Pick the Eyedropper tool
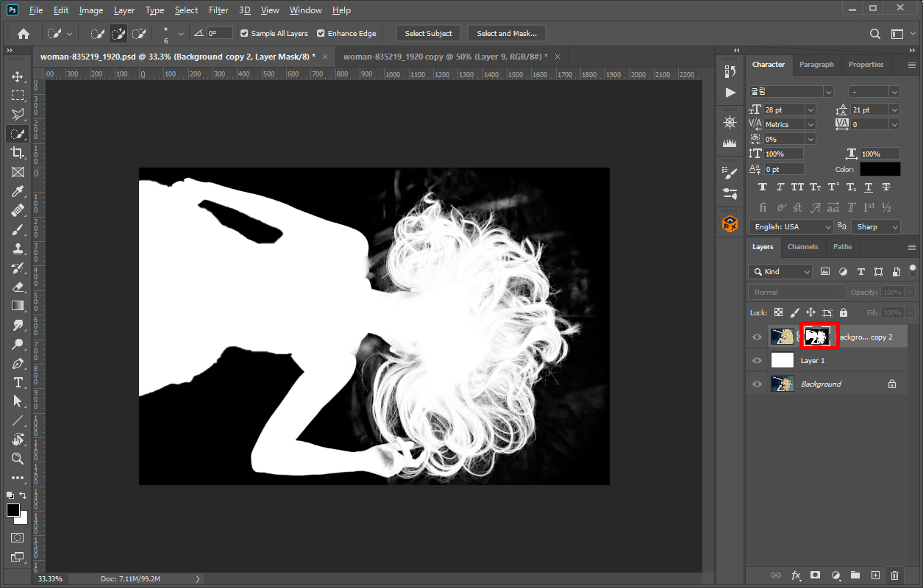The width and height of the screenshot is (923, 588). click(x=18, y=192)
